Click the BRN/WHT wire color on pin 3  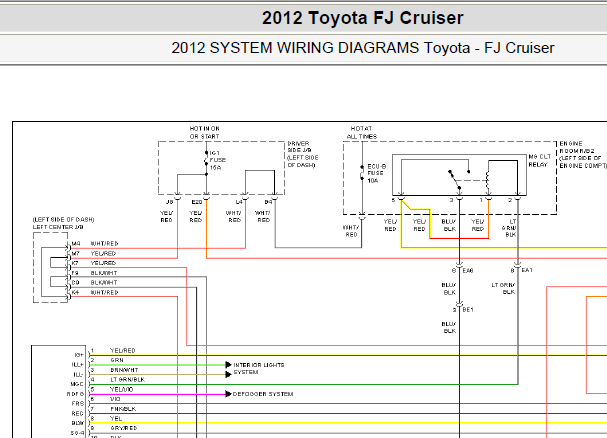pyautogui.click(x=124, y=370)
